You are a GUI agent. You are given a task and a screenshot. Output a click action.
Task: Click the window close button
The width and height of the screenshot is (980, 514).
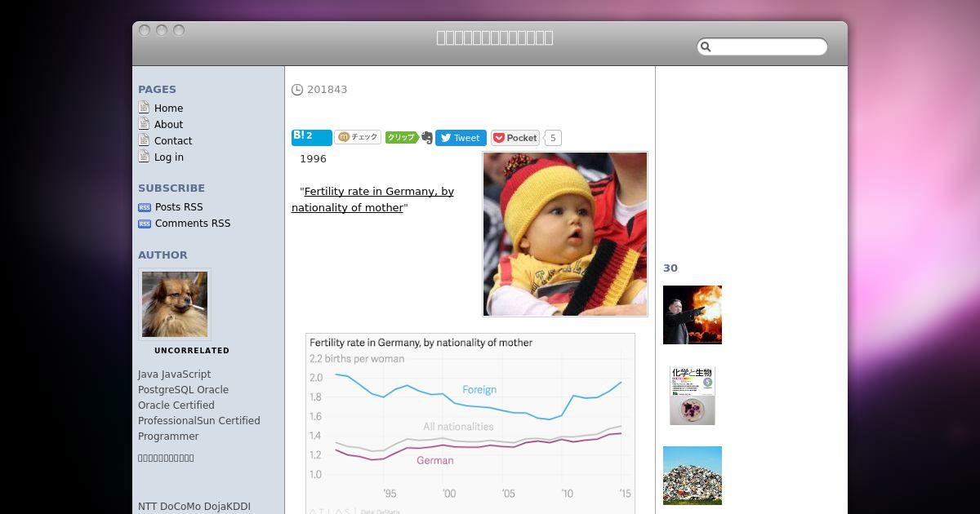coord(145,31)
